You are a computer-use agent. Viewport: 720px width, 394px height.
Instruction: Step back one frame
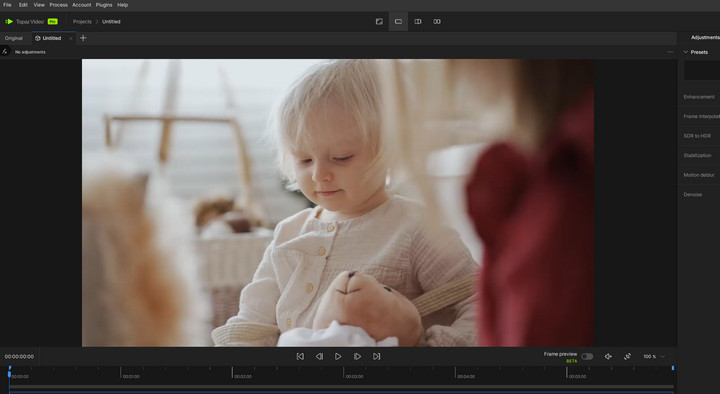[319, 356]
